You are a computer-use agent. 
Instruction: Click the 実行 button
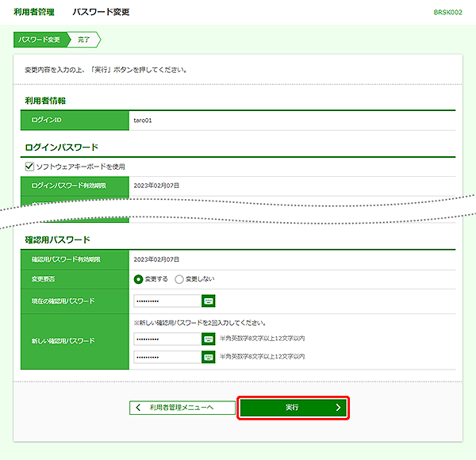[x=293, y=408]
